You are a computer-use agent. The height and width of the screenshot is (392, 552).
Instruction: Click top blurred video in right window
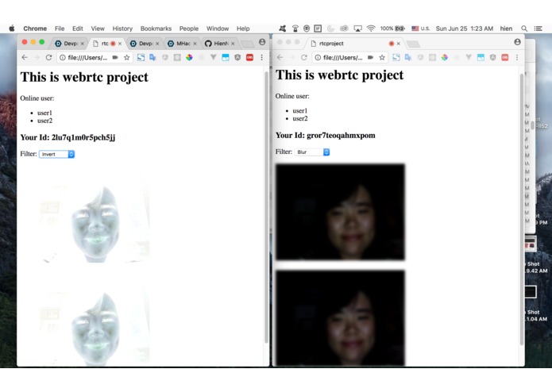point(340,212)
